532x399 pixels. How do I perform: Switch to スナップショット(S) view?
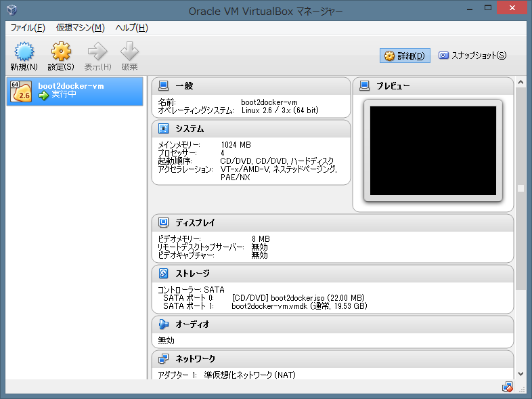pyautogui.click(x=472, y=56)
